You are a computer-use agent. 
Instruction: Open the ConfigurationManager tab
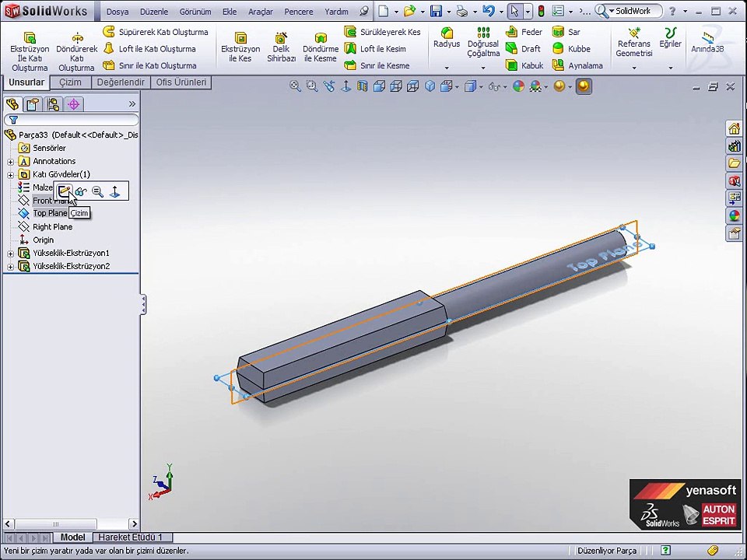54,103
